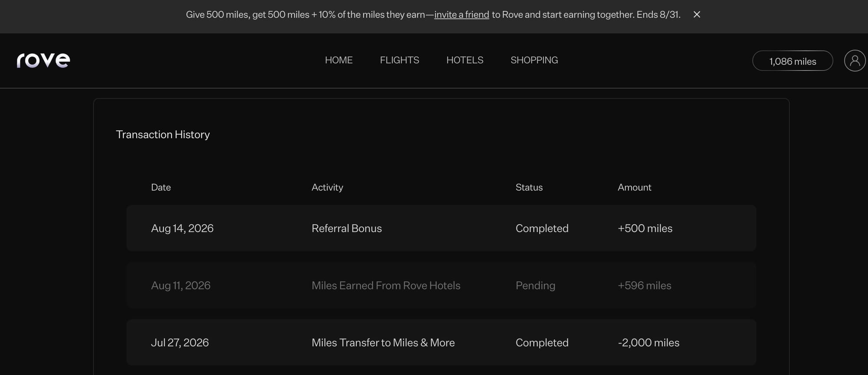The height and width of the screenshot is (375, 868).
Task: Click the 1,086 miles balance button
Action: coord(792,61)
